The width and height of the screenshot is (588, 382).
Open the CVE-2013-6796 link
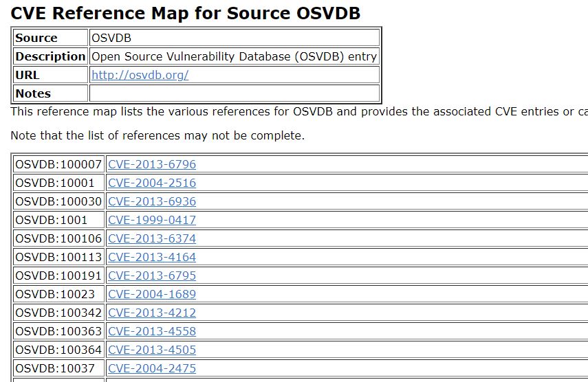(x=152, y=164)
